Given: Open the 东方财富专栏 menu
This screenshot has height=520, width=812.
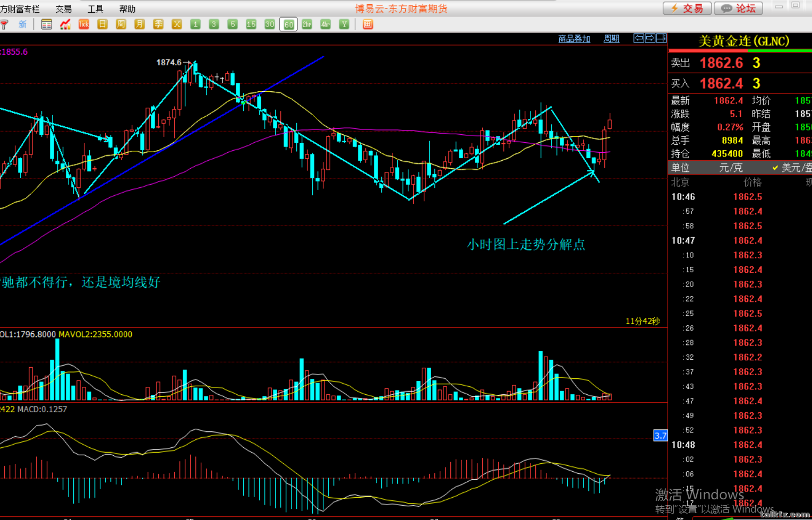Looking at the screenshot, I should click(20, 9).
